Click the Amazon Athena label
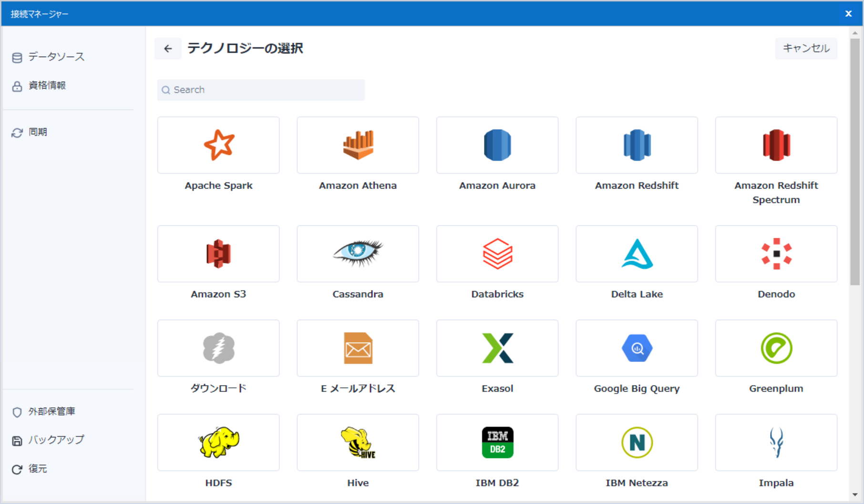 tap(358, 185)
